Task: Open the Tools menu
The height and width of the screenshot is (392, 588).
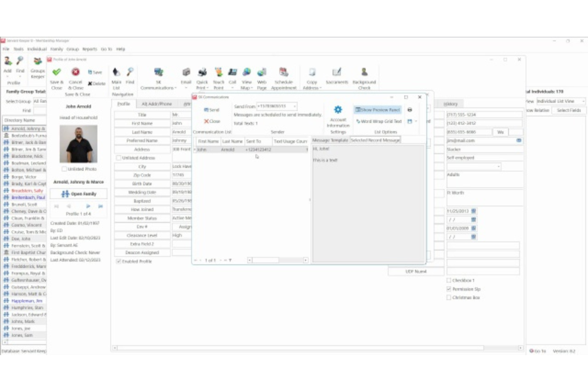Action: 18,49
